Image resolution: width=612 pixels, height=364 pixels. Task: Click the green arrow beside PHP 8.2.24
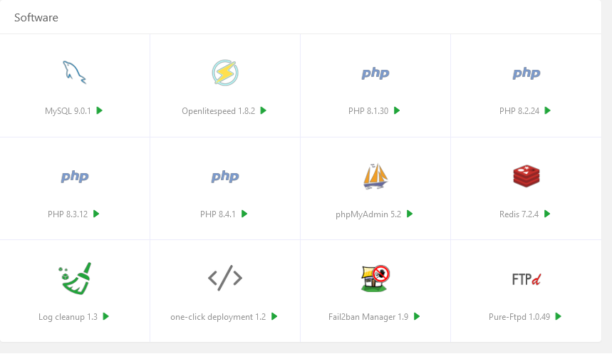coord(547,110)
